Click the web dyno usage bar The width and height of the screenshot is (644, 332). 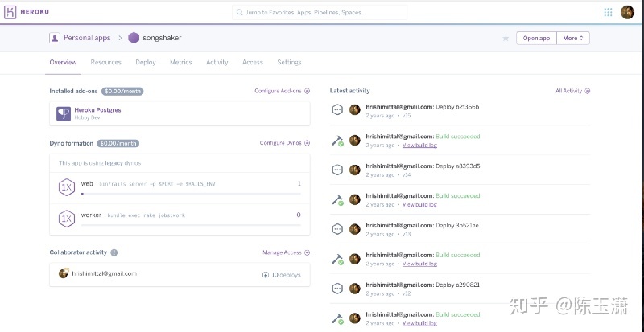coord(191,193)
